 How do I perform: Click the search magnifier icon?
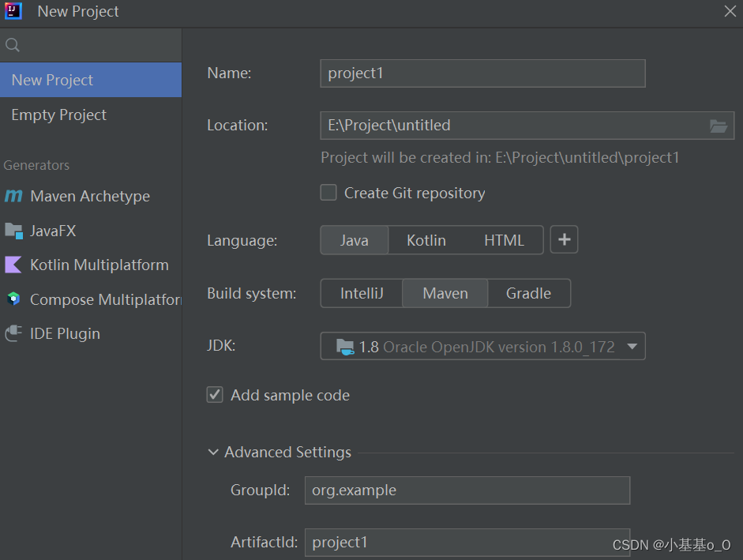(13, 45)
